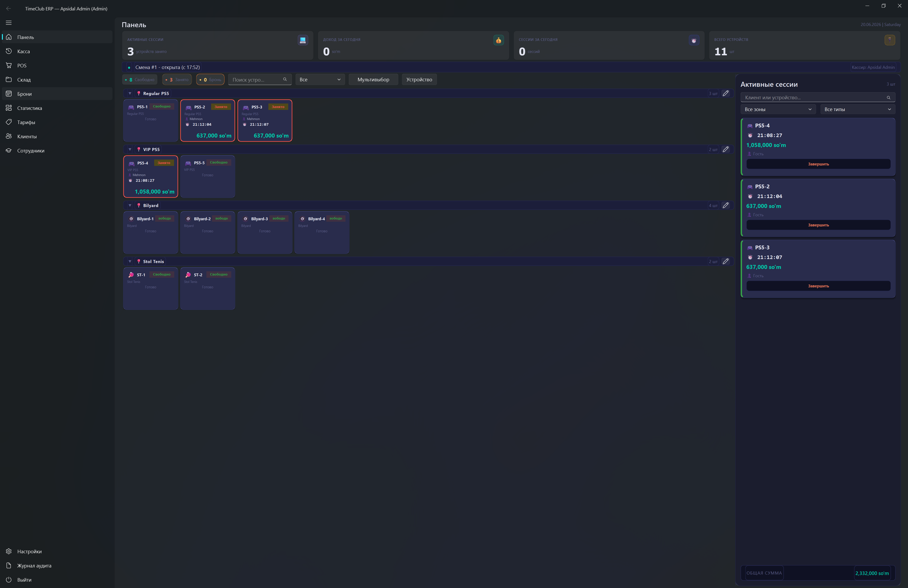908x588 pixels.
Task: Go back using the title bar arrow
Action: 8,8
